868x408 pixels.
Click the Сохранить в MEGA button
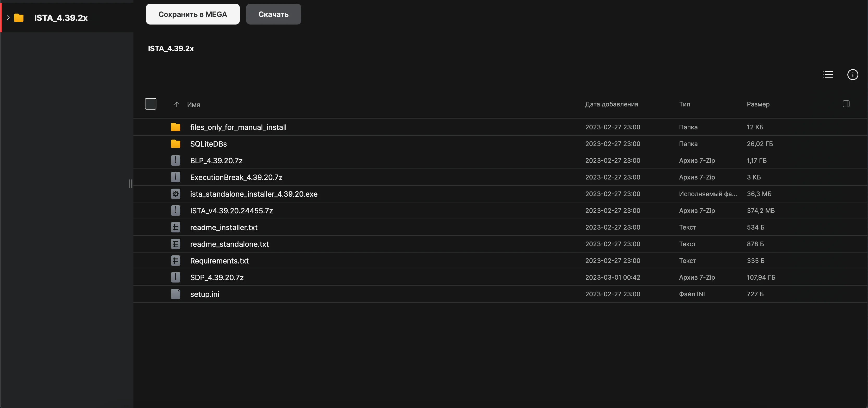(x=193, y=14)
